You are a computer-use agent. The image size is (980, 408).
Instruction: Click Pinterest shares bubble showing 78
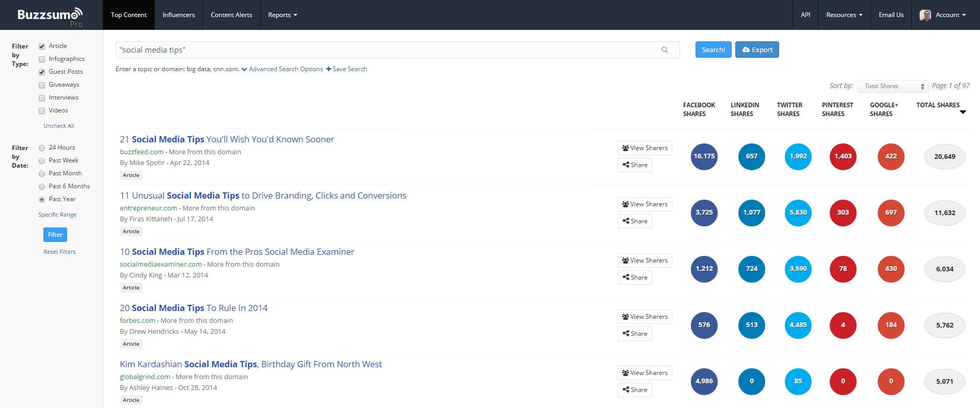click(843, 269)
